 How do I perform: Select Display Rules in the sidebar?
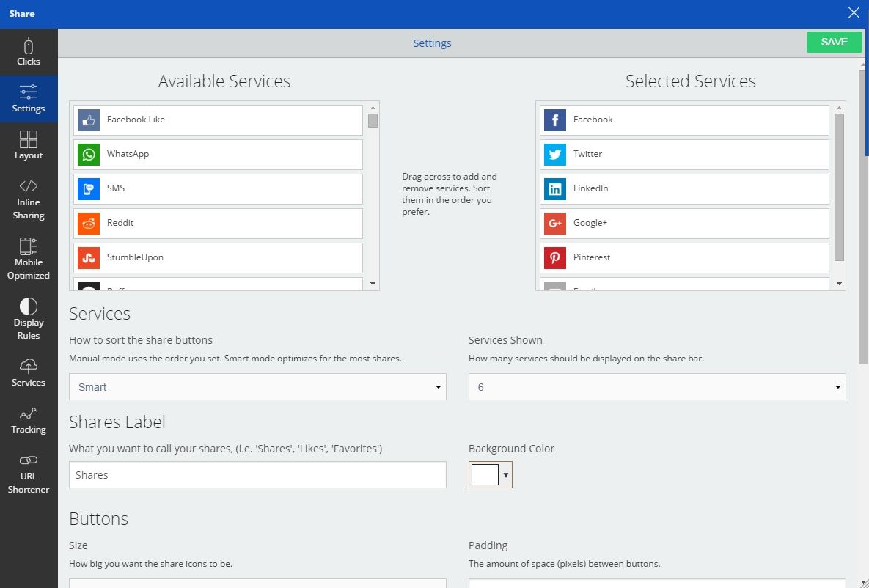coord(29,318)
